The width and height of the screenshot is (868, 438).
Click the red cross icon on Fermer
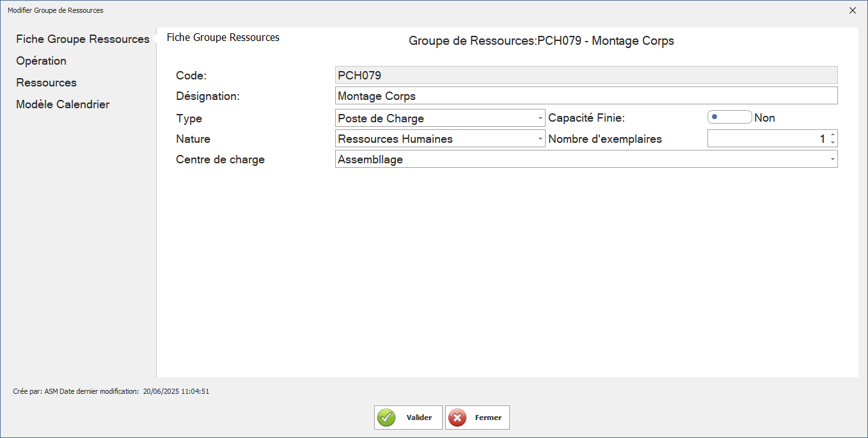click(x=457, y=418)
